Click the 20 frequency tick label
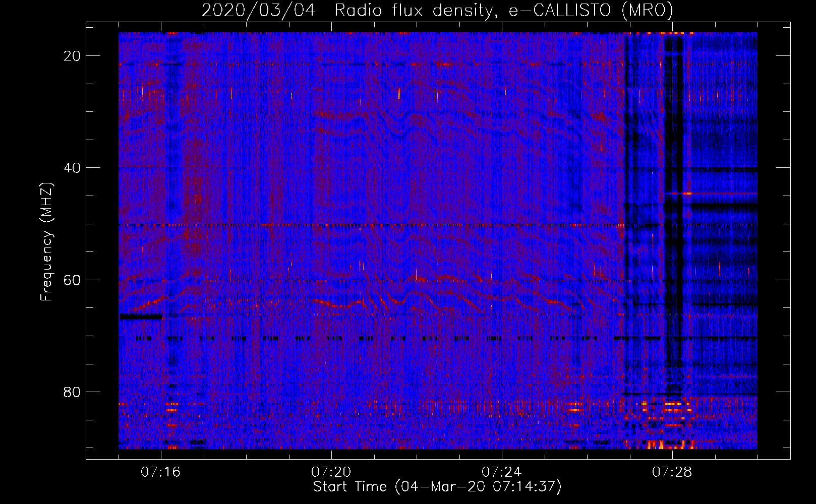Viewport: 816px width, 504px height. 72,56
